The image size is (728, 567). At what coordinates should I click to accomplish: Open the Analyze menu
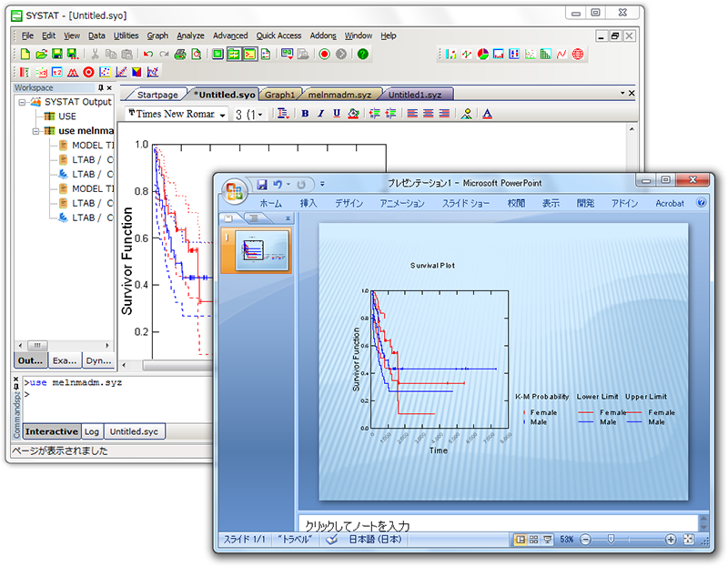(x=190, y=35)
